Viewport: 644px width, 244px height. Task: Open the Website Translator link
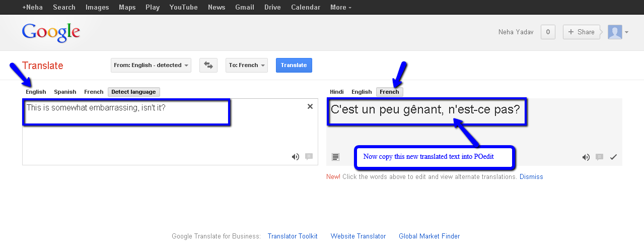pyautogui.click(x=358, y=236)
